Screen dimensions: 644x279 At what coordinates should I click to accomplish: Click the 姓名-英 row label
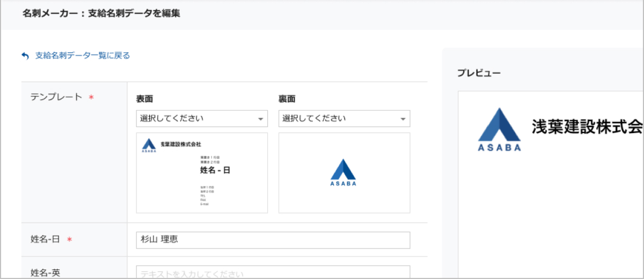[45, 273]
